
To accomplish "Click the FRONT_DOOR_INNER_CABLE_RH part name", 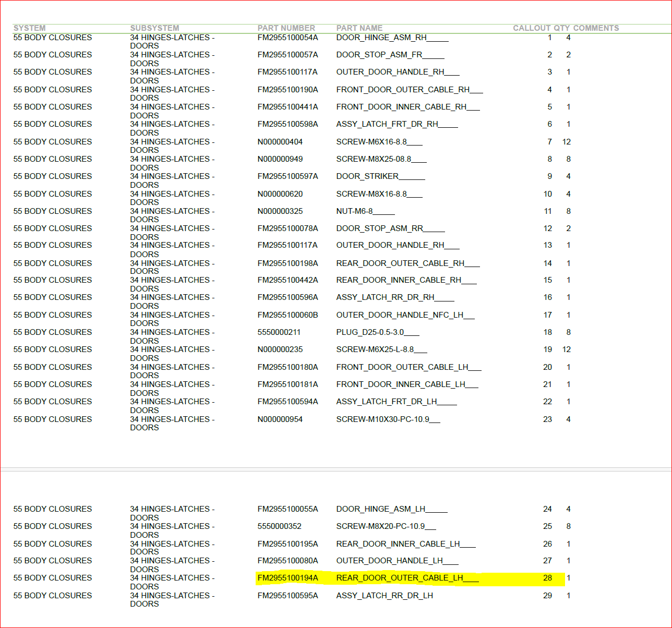I will pos(407,107).
